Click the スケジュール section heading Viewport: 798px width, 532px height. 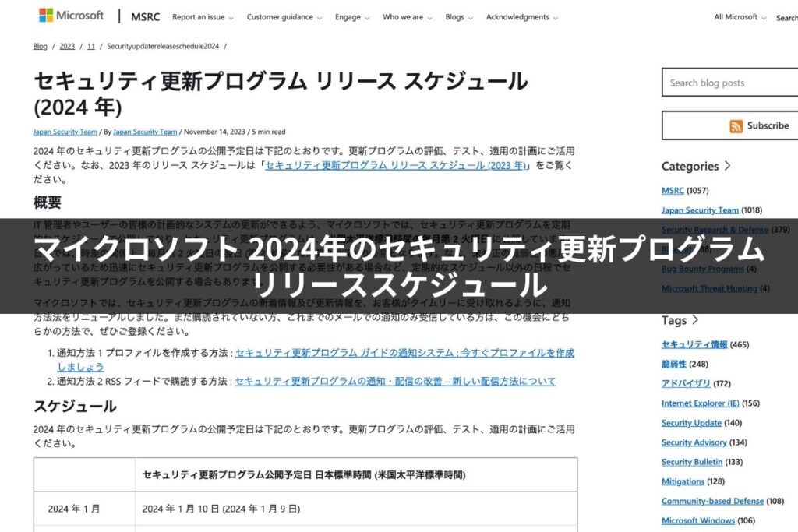click(x=76, y=407)
